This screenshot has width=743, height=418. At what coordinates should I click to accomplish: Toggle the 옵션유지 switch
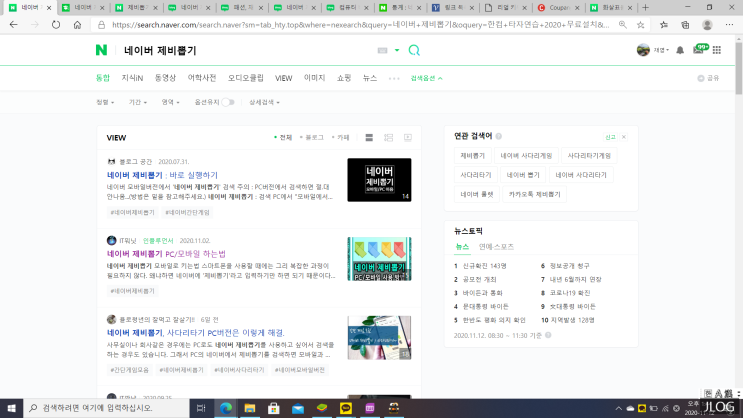click(228, 102)
